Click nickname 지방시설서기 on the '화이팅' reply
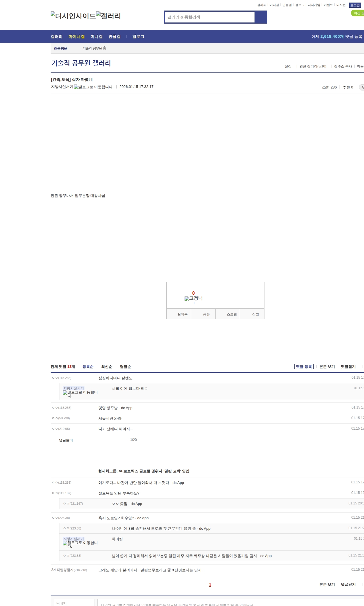The image size is (364, 606). coord(74,539)
